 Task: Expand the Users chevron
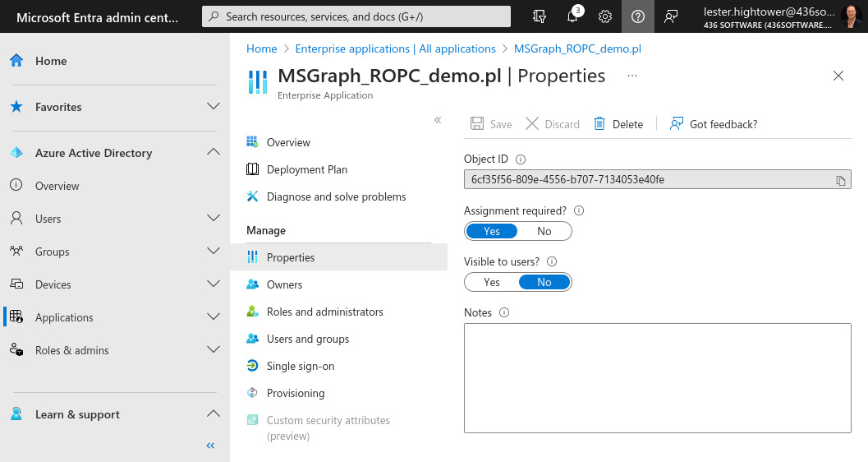point(214,218)
